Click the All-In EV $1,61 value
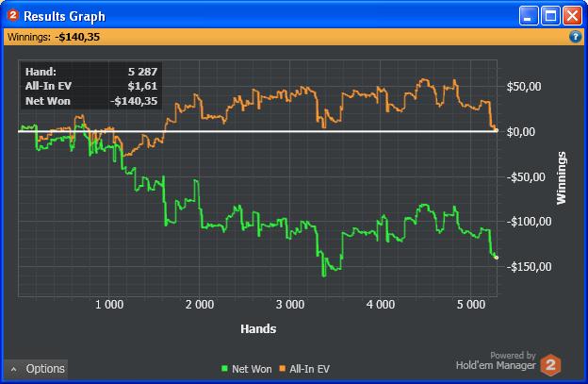 142,86
